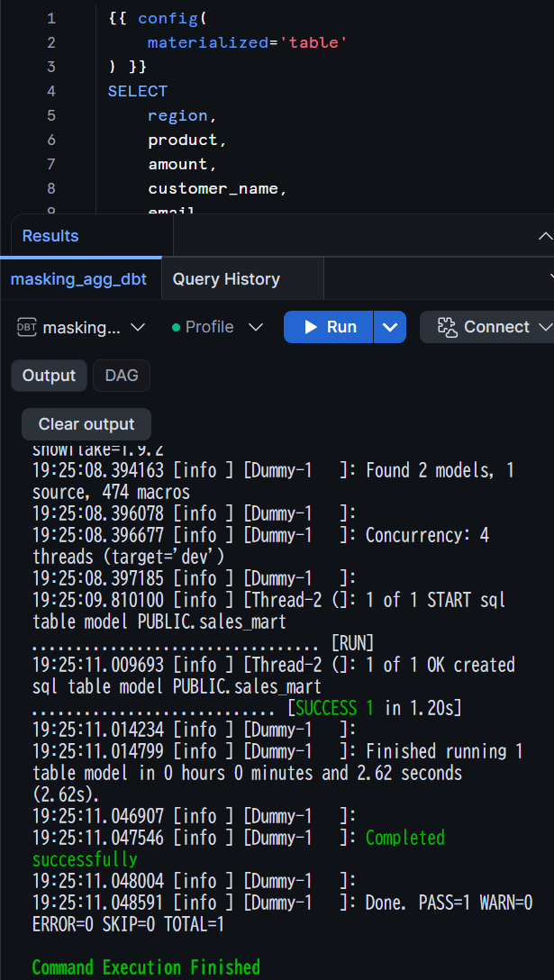This screenshot has height=980, width=554.
Task: Click the green Profile status dot
Action: coord(176,327)
